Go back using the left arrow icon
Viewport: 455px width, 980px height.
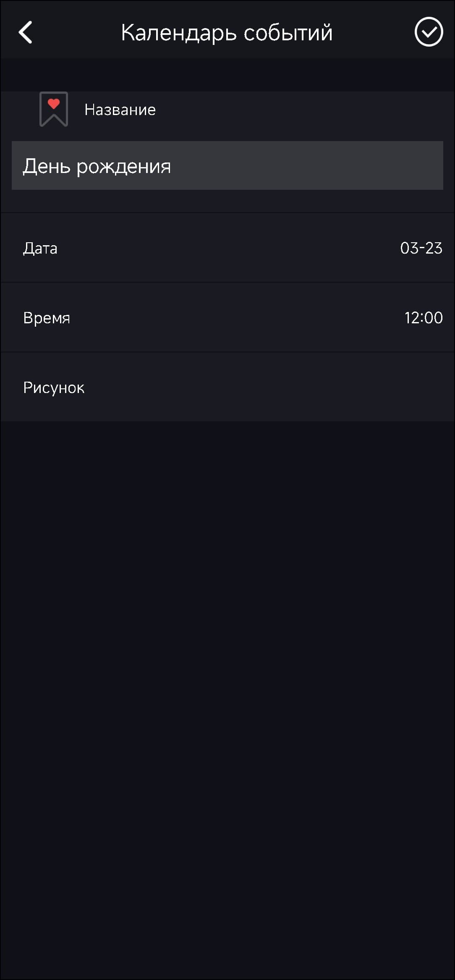pos(26,32)
